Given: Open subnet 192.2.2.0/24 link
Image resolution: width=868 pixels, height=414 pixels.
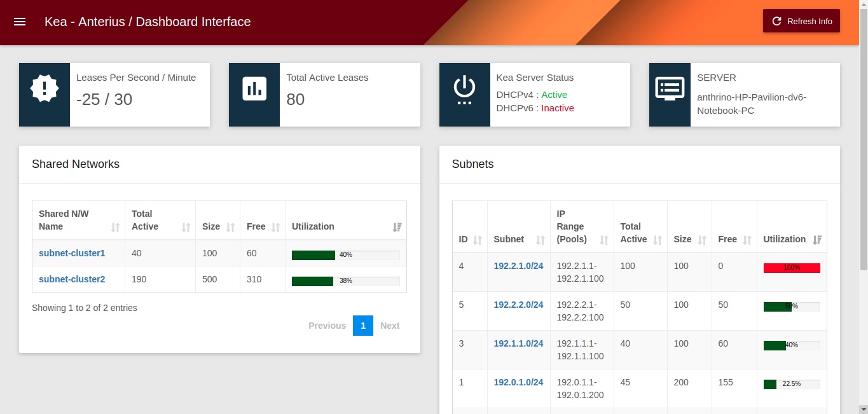Looking at the screenshot, I should coord(518,305).
